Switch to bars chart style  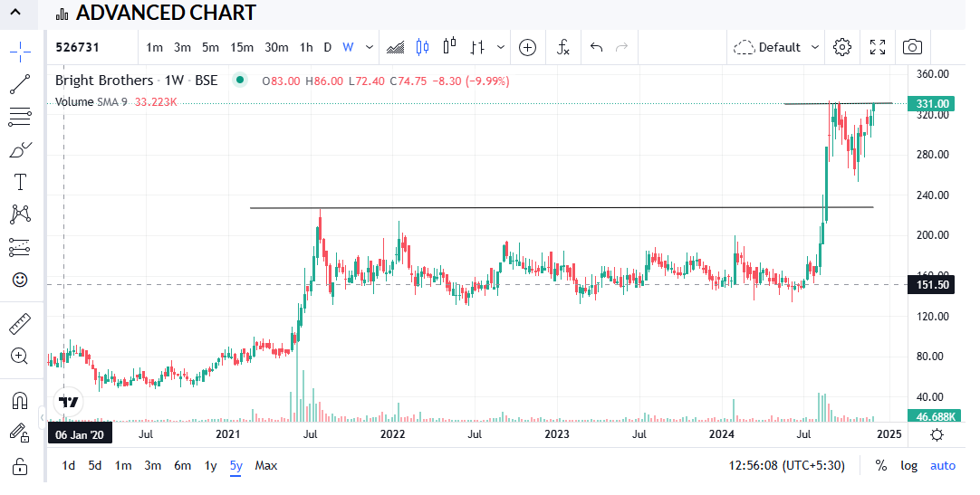click(x=477, y=47)
